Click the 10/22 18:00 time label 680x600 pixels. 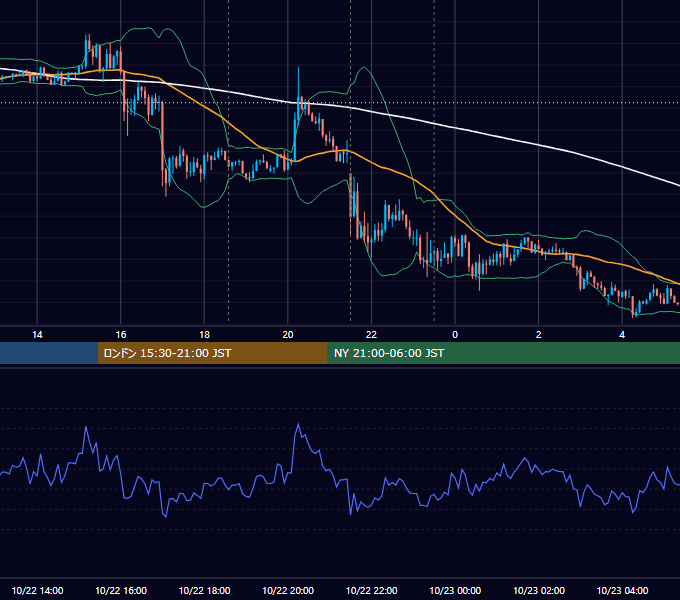click(x=204, y=590)
